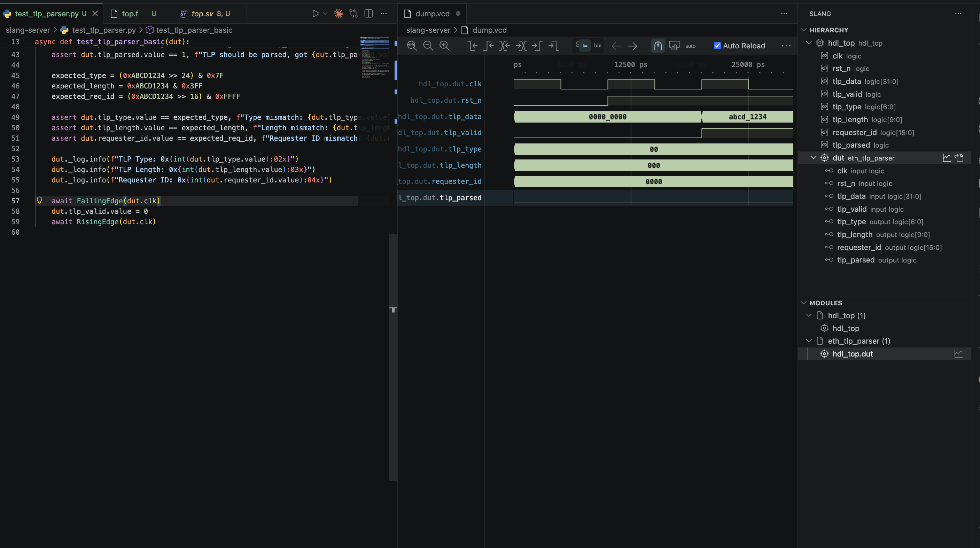Collapse the hdl_top (1) module group
Viewport: 980px width, 548px height.
click(x=809, y=316)
